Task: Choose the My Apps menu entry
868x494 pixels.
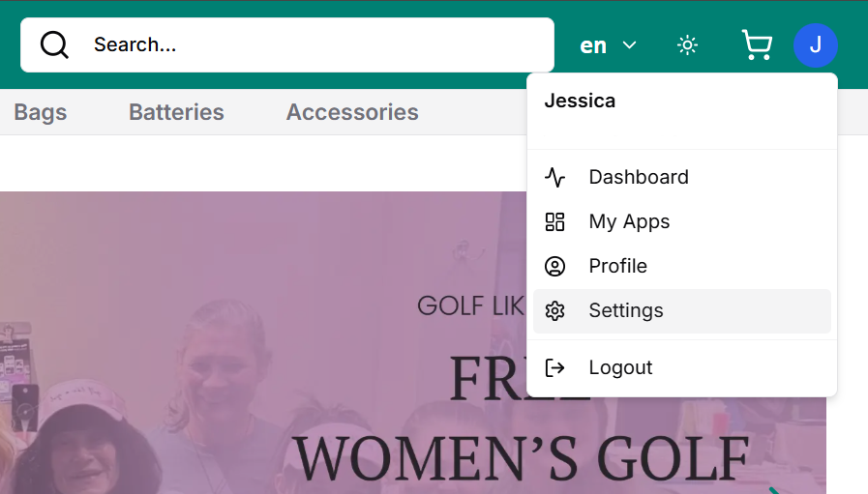Action: [629, 221]
